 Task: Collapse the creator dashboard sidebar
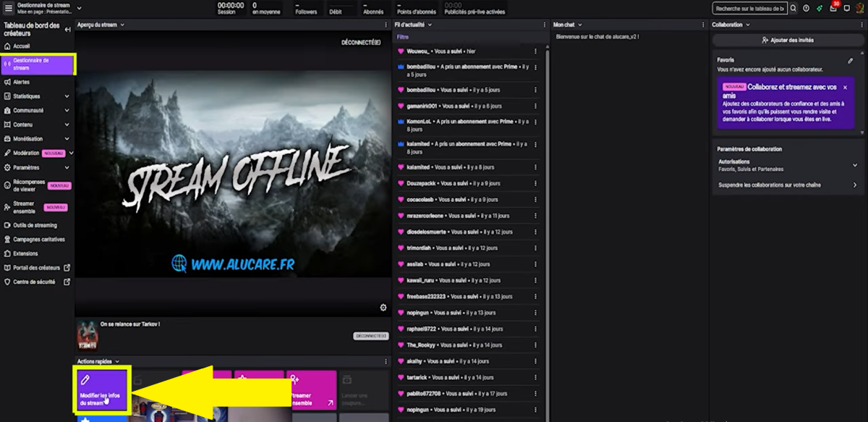coord(67,30)
